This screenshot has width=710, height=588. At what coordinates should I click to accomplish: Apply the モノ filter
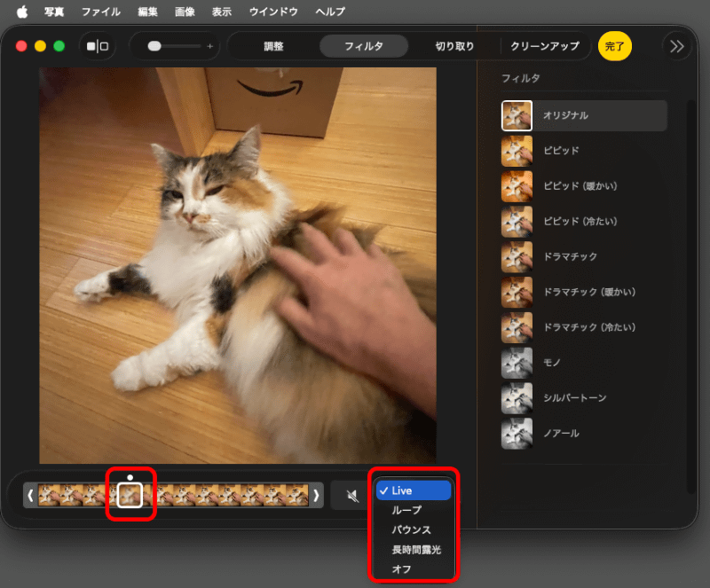pyautogui.click(x=584, y=363)
